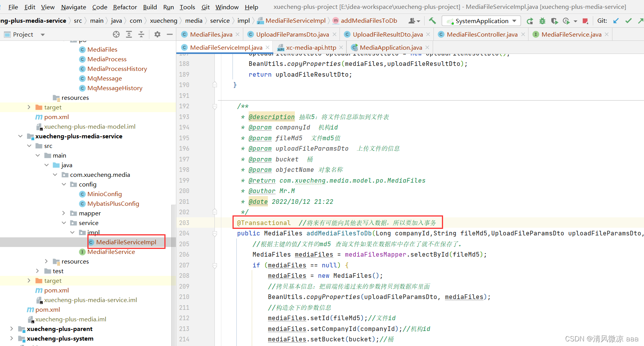Hide the Project panel with minus icon
Screen dimensions: 644x346
(170, 34)
